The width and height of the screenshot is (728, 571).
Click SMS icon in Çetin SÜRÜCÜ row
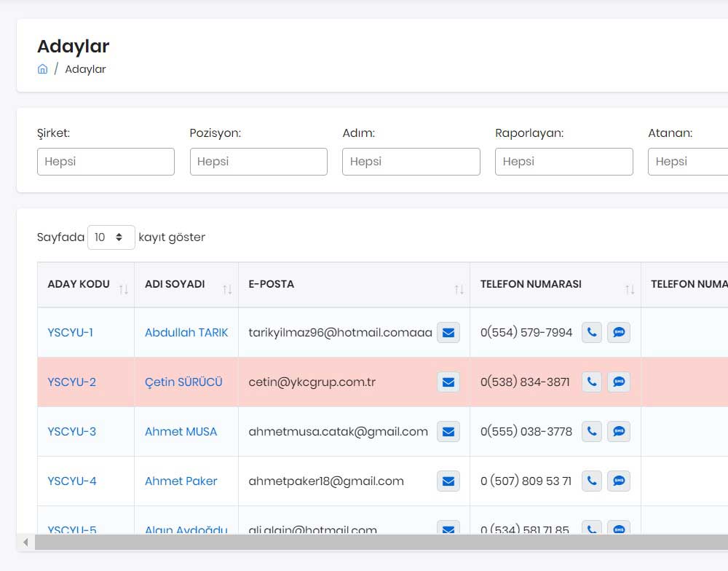(619, 382)
